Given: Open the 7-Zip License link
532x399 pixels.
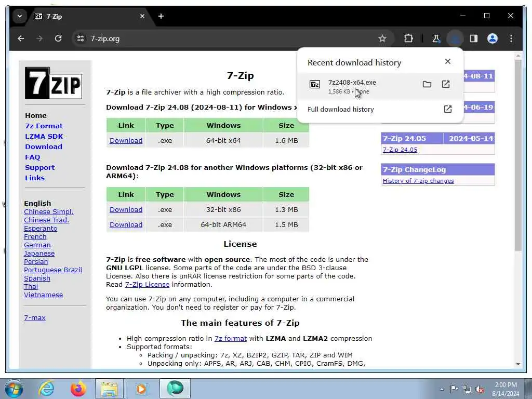Looking at the screenshot, I should tap(147, 285).
